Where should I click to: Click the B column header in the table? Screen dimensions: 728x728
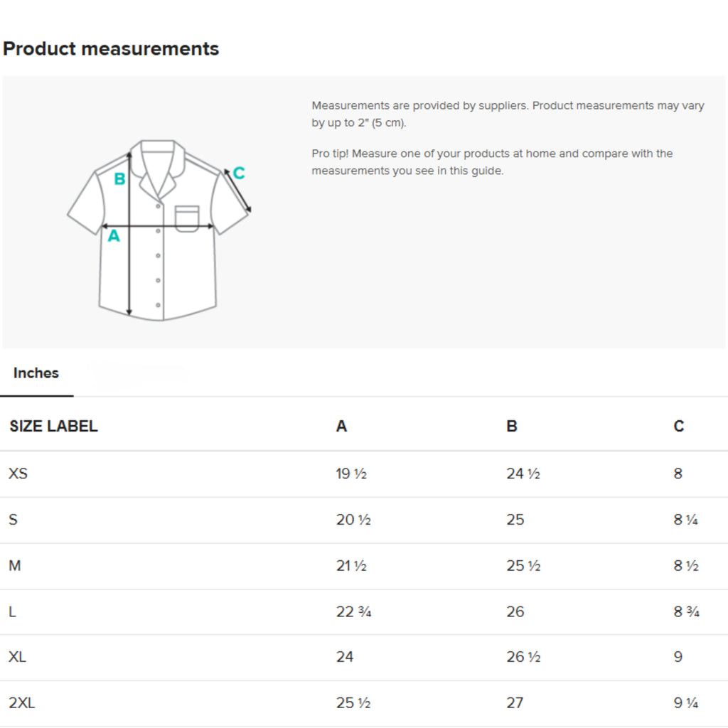coord(512,427)
